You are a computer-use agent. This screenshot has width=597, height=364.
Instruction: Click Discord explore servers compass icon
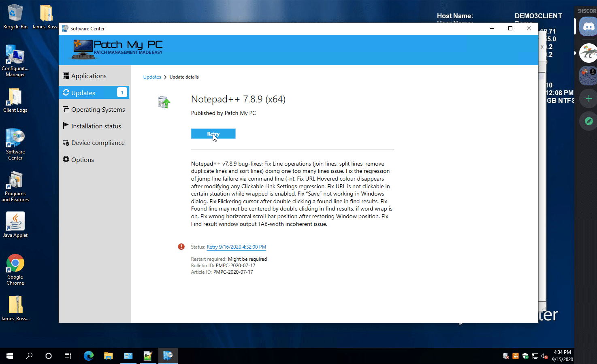(x=588, y=121)
